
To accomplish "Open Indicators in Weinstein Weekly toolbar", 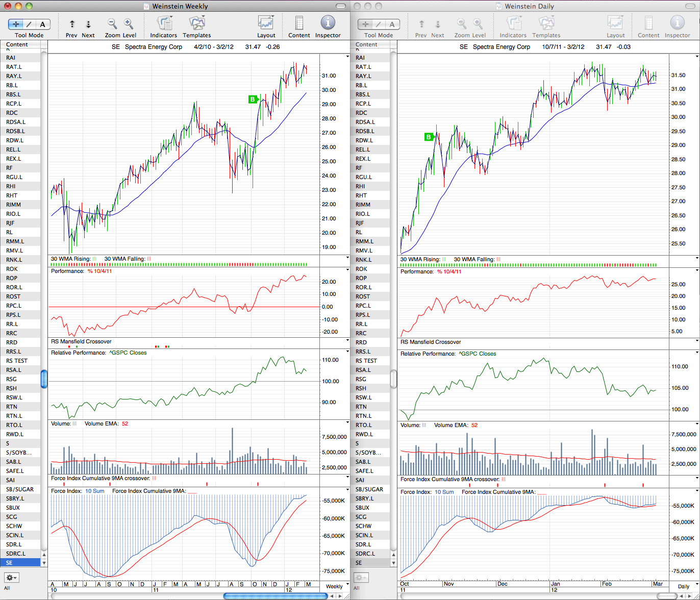I will click(164, 23).
